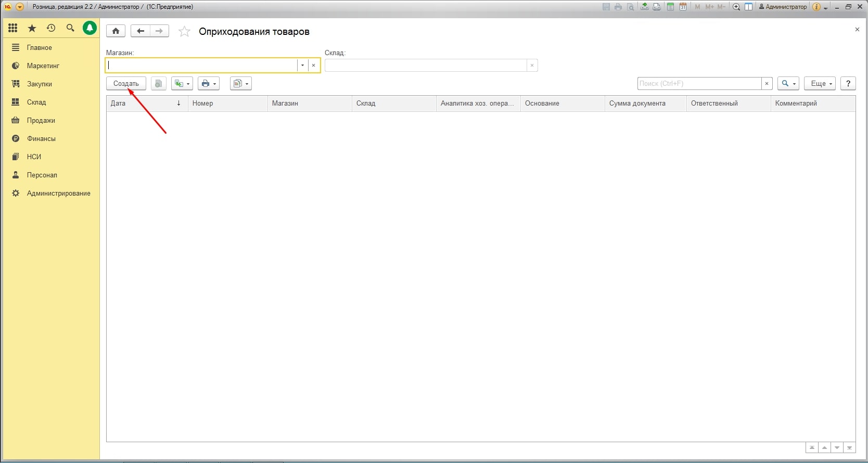Click into the Поиск (Ctrl+F) search field
This screenshot has width=868, height=463.
[x=699, y=84]
